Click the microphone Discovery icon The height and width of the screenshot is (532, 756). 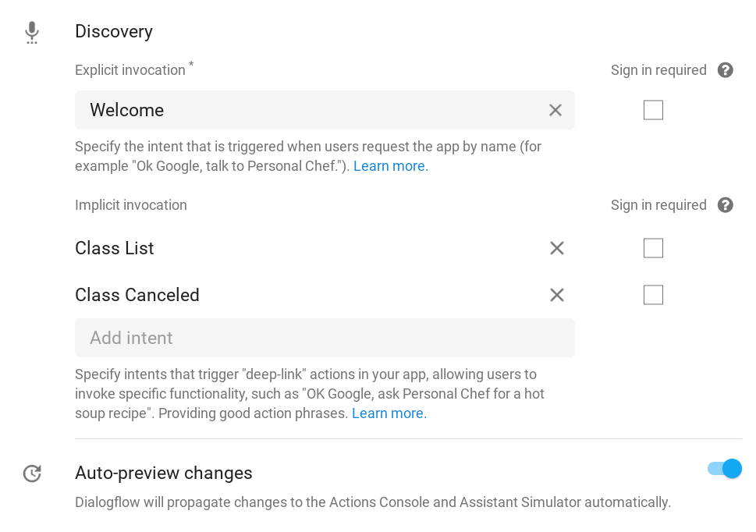click(31, 32)
